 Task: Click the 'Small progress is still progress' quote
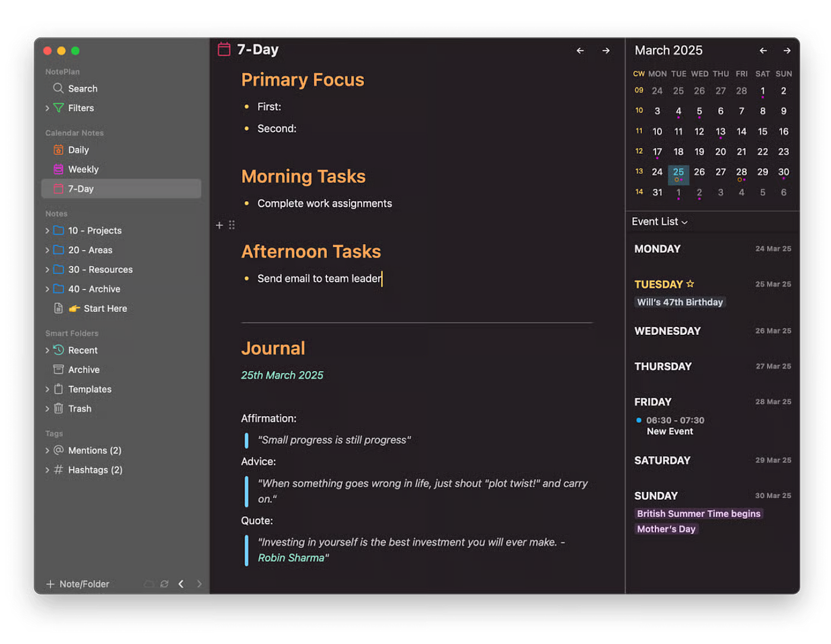pyautogui.click(x=334, y=440)
